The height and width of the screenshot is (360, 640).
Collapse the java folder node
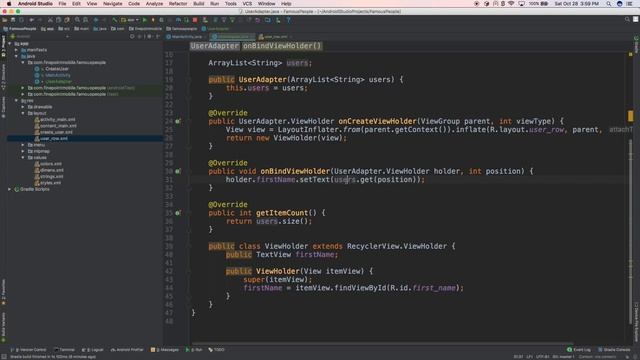[x=16, y=56]
